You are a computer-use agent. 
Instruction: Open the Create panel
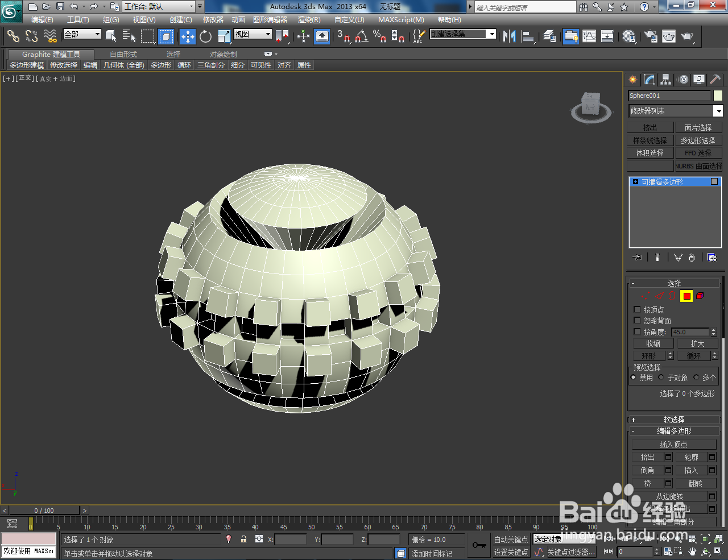(x=632, y=80)
